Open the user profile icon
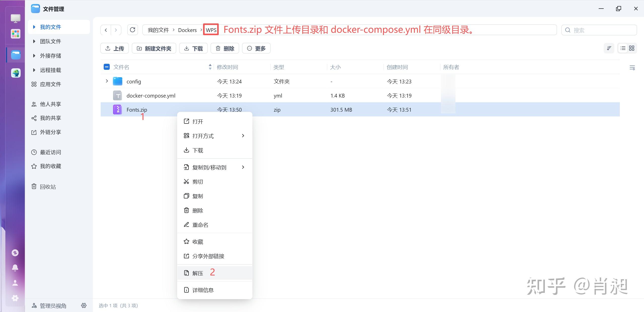Viewport: 644px width, 312px height. (x=15, y=283)
